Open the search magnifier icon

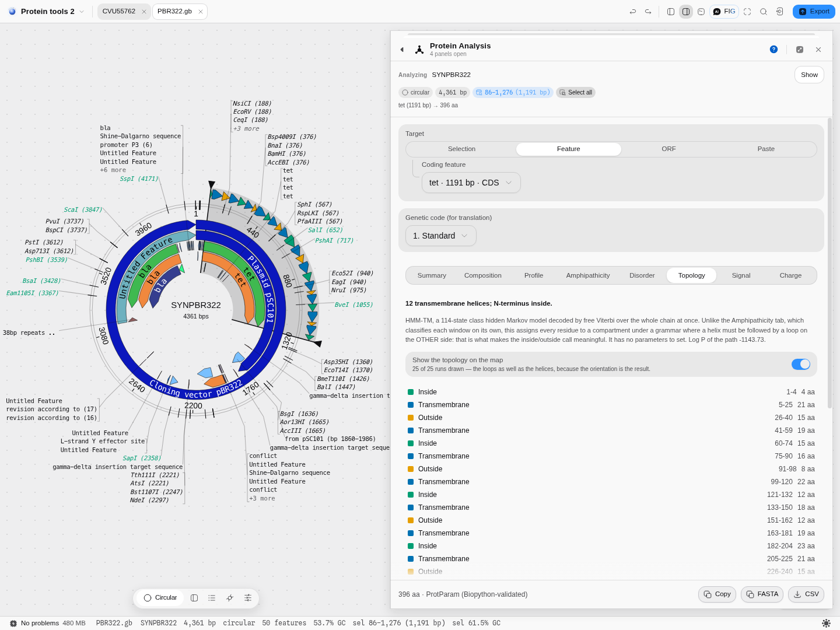pos(764,12)
